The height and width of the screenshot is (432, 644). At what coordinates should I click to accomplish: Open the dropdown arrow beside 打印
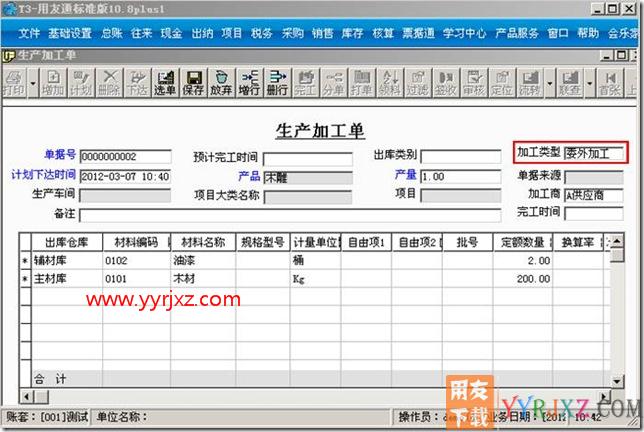(x=33, y=83)
